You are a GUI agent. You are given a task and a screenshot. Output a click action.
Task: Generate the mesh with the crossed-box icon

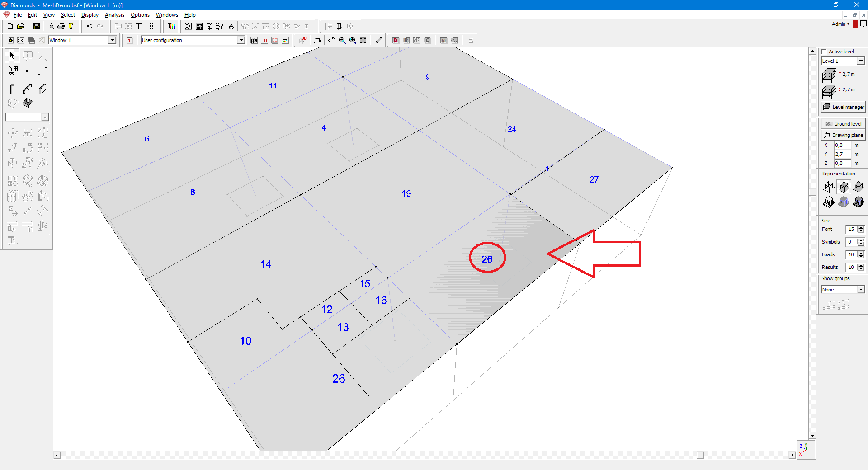point(189,26)
